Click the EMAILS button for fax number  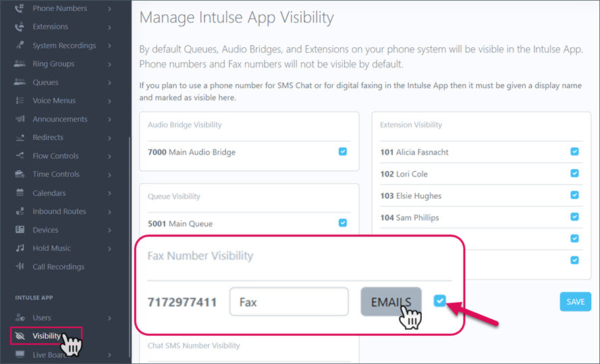[391, 302]
